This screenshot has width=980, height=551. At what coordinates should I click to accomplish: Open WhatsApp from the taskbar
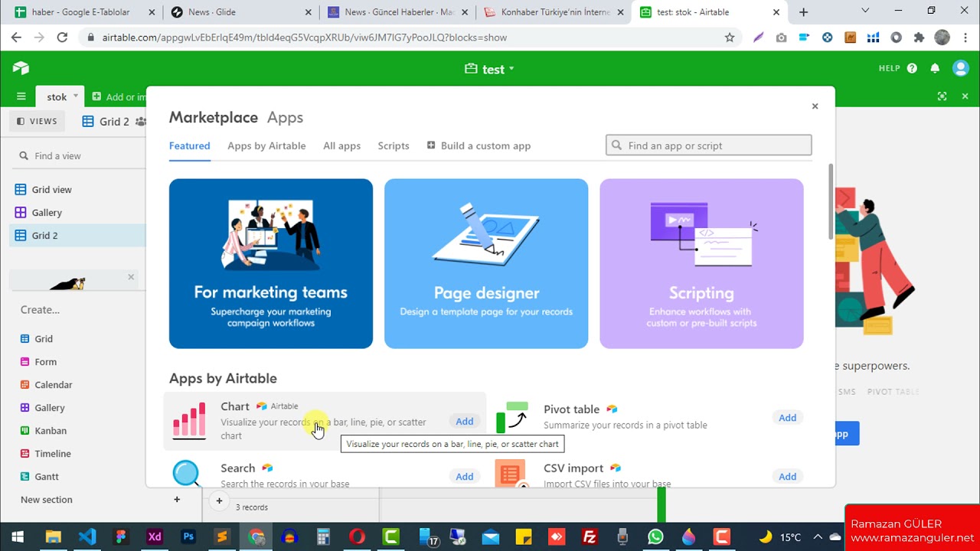click(655, 536)
